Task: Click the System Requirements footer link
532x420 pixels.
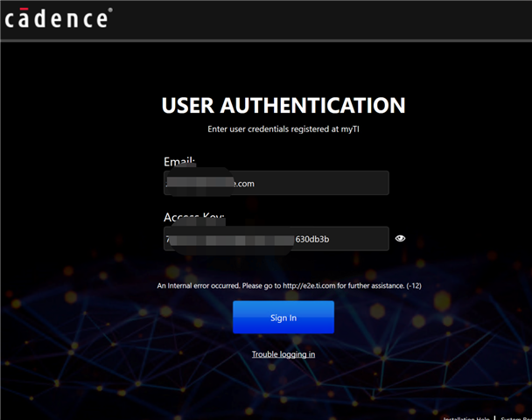Action: tap(516, 417)
